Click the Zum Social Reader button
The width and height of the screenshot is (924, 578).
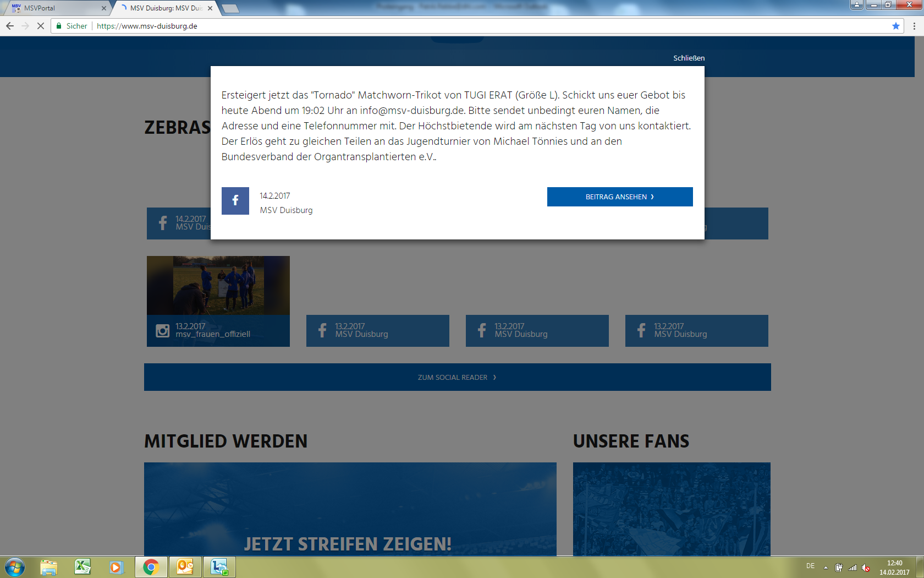457,377
